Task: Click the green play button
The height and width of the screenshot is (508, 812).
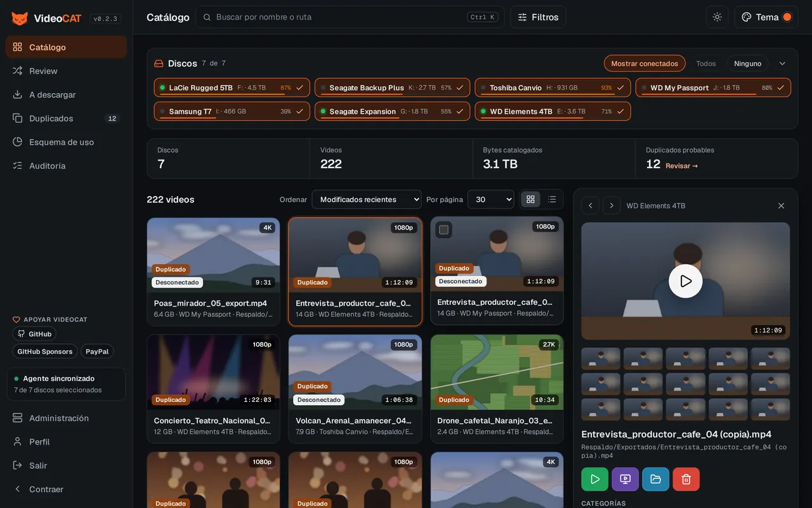Action: 595,479
